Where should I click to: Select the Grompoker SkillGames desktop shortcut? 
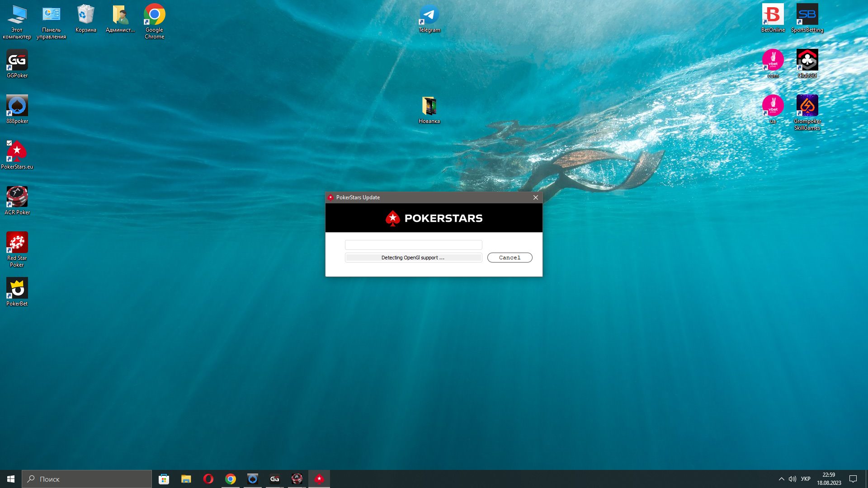pos(807,113)
